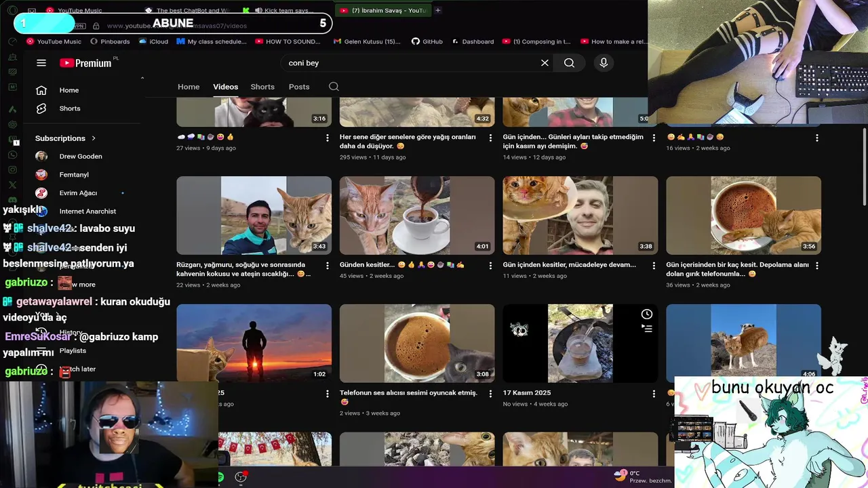Open '(1) Composing in t...' bookmark

(536, 41)
